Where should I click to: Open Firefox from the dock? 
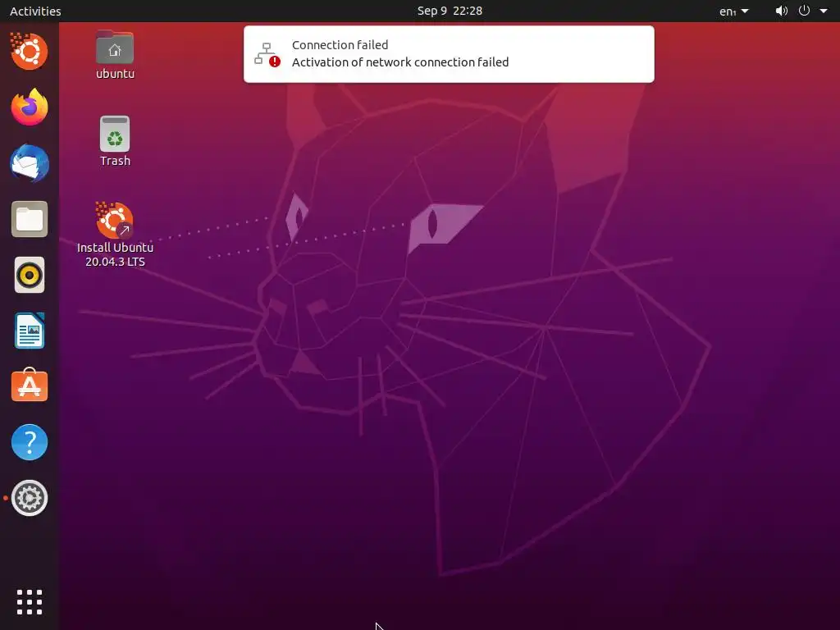pyautogui.click(x=30, y=107)
